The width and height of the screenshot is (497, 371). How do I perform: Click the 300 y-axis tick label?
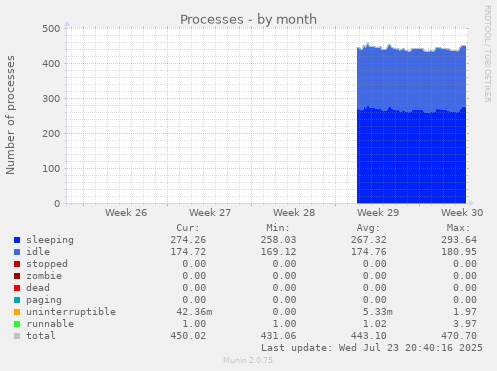click(x=51, y=99)
